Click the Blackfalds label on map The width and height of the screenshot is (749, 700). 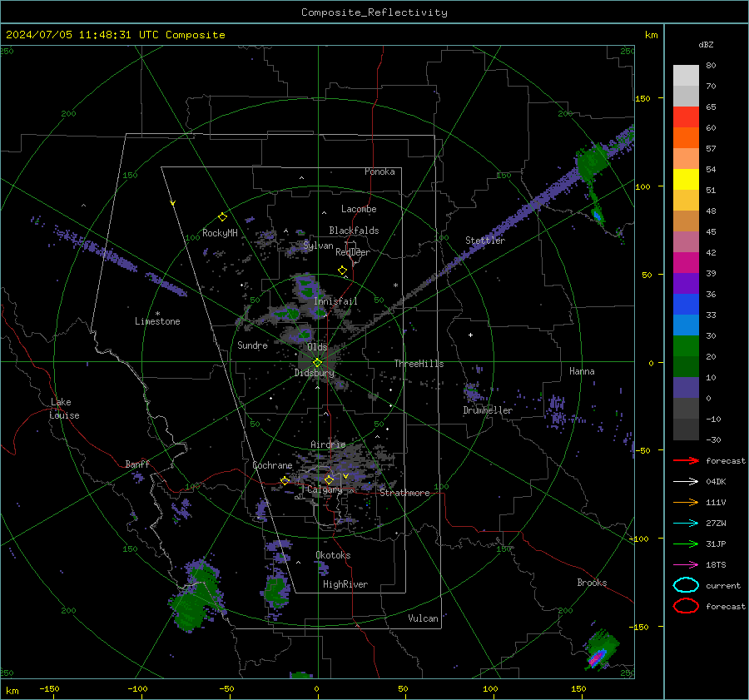[354, 231]
